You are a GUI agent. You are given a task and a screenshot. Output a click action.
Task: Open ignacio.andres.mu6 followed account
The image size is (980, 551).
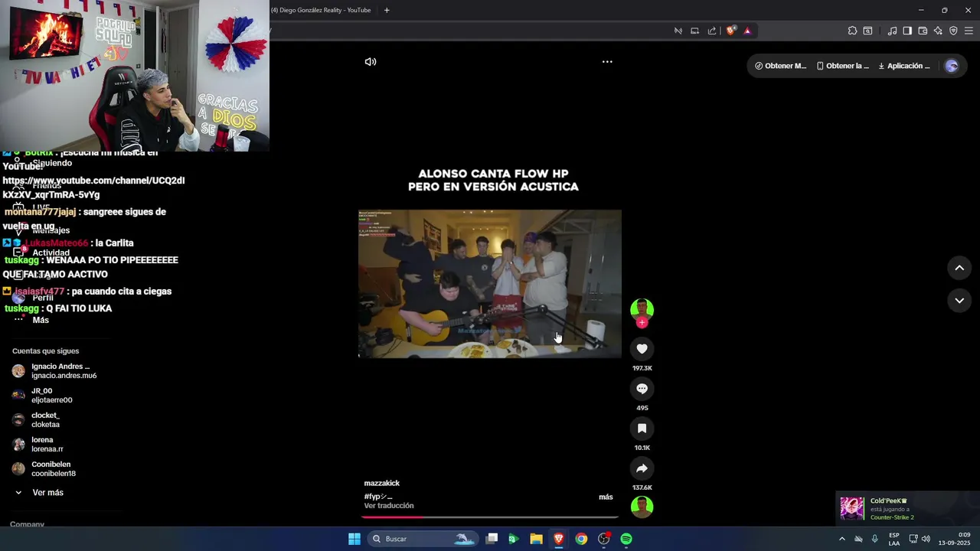[x=54, y=371]
